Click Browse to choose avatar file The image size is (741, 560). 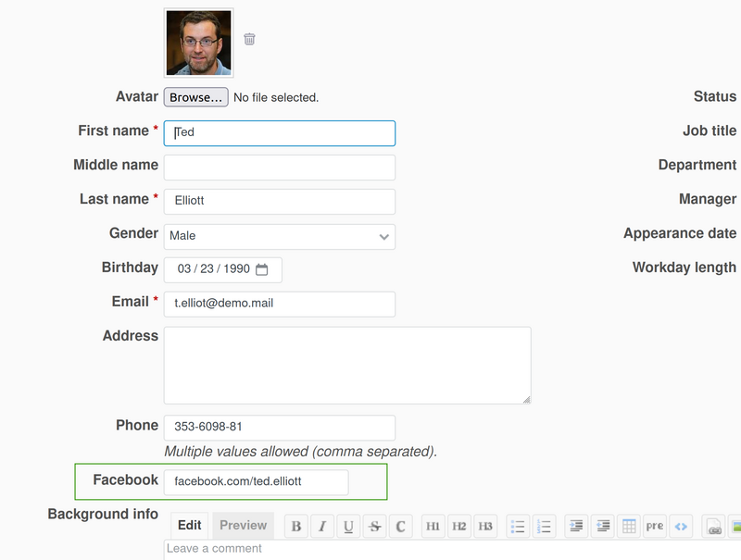click(x=196, y=97)
